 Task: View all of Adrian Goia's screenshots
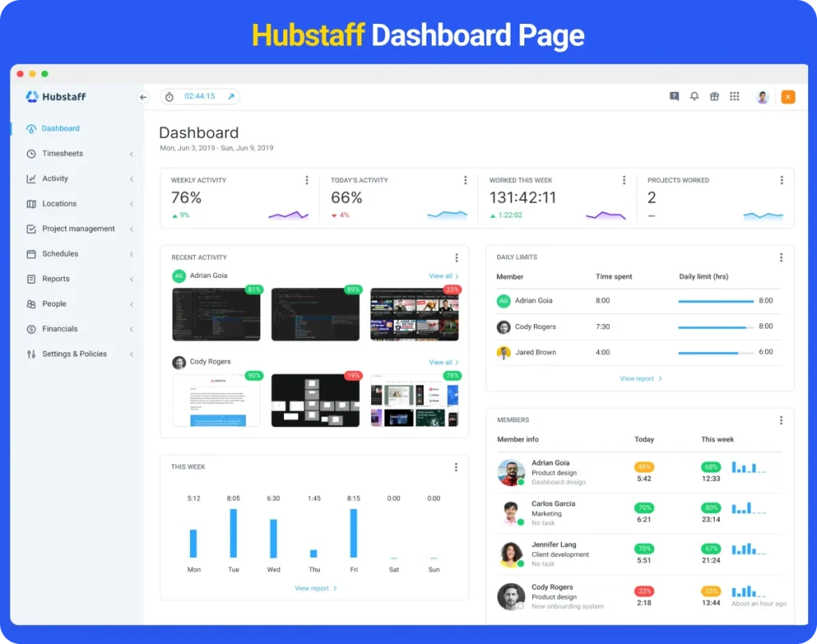[x=444, y=275]
